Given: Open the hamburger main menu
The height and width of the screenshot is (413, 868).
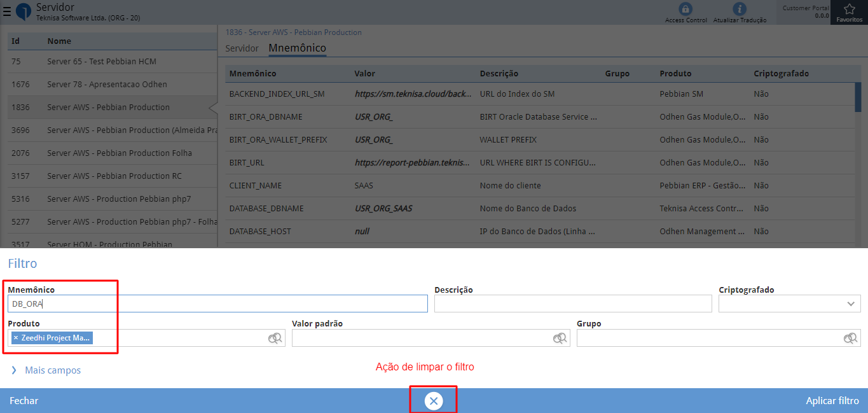Looking at the screenshot, I should point(6,12).
